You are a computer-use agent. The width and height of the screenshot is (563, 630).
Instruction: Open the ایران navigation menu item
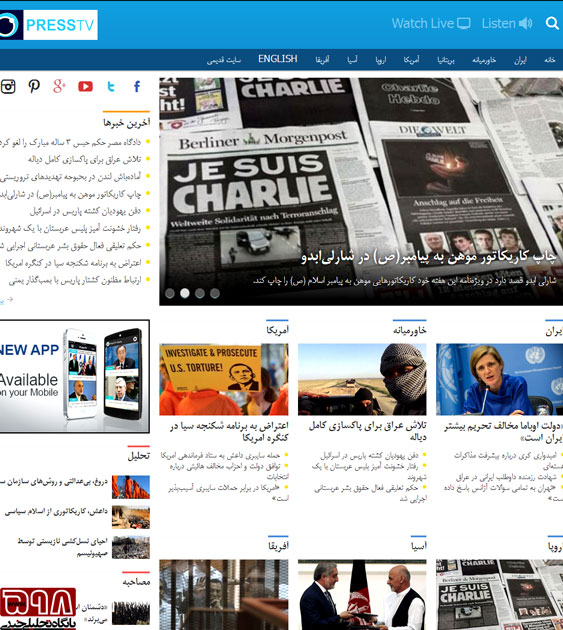point(520,60)
